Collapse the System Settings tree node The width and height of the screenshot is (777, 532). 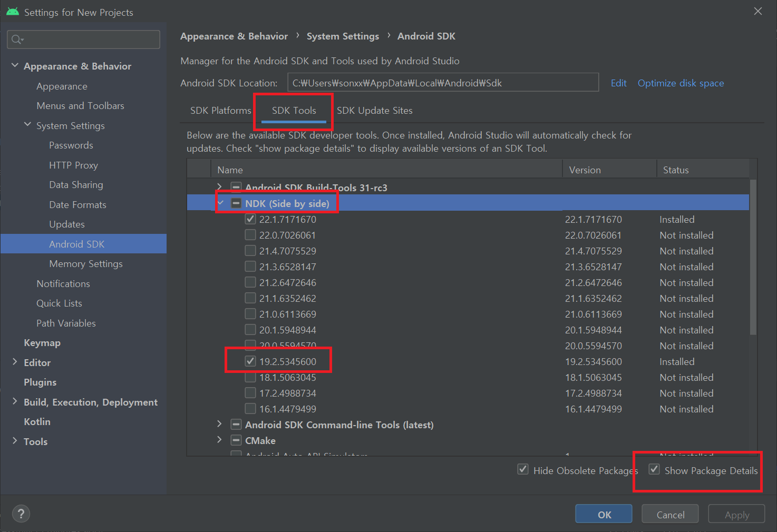(x=27, y=125)
